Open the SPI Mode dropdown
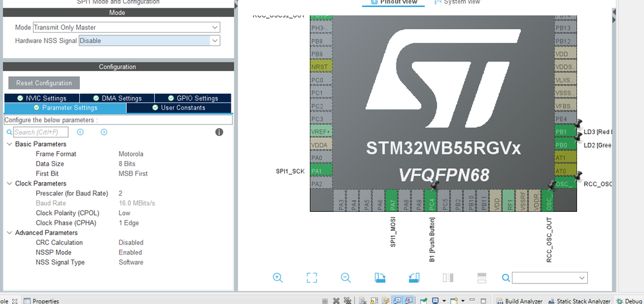The width and height of the screenshot is (644, 304). click(x=215, y=28)
